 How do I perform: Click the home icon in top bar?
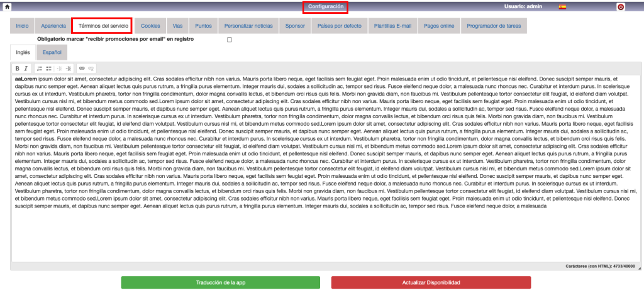7,6
